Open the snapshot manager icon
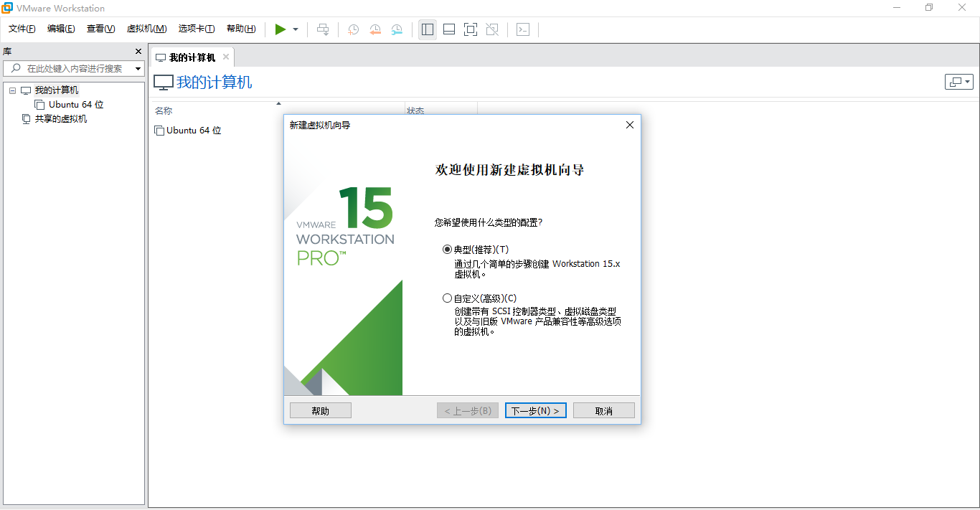Image resolution: width=980 pixels, height=510 pixels. tap(397, 29)
